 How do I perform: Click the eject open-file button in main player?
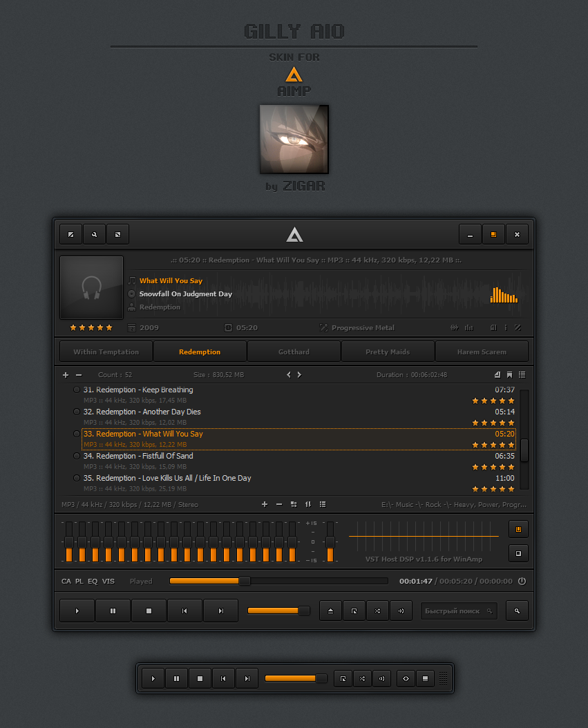[331, 611]
